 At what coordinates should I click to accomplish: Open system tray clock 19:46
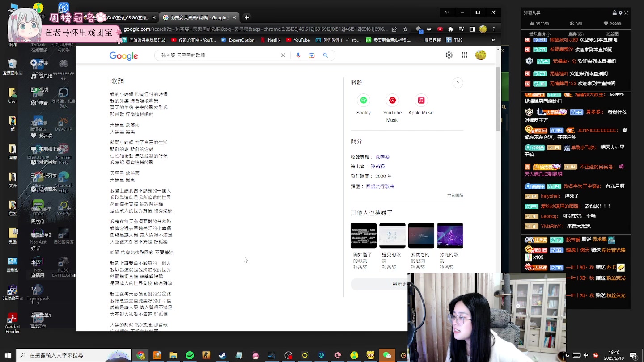point(614,355)
